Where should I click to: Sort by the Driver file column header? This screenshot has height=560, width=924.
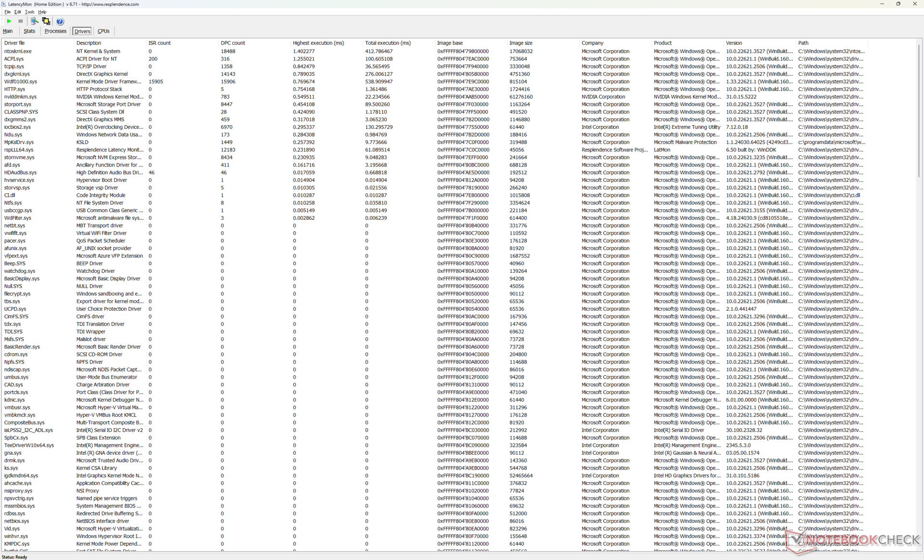14,43
